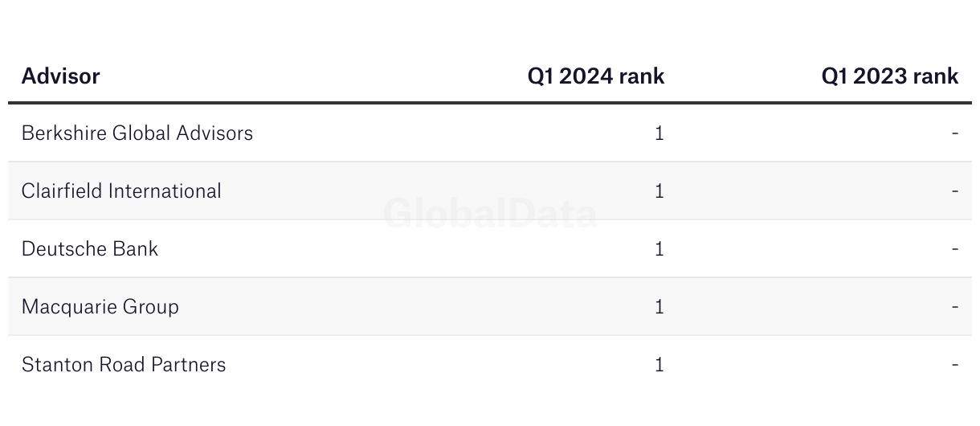Select Clairfield International row name
Image resolution: width=980 pixels, height=426 pixels.
click(x=121, y=191)
